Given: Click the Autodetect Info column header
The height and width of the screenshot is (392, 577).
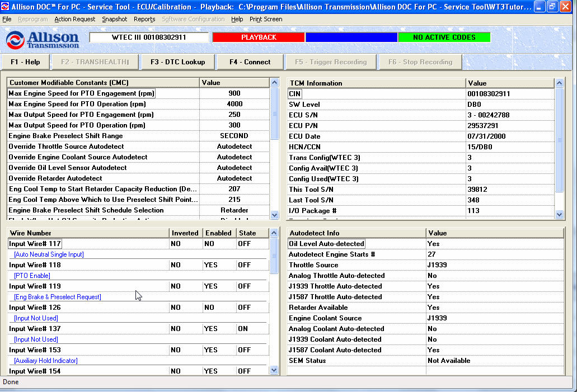Looking at the screenshot, I should [x=357, y=233].
